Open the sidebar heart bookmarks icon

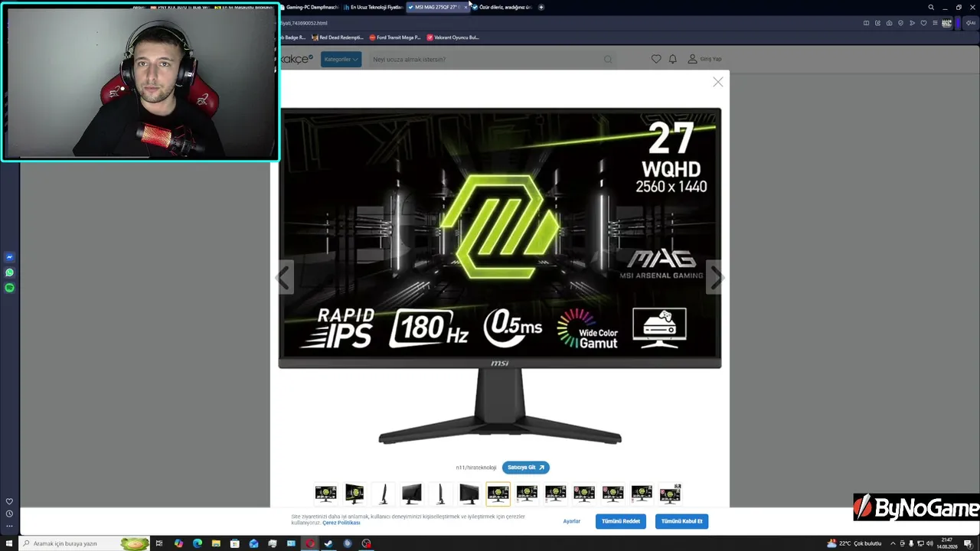pyautogui.click(x=9, y=501)
